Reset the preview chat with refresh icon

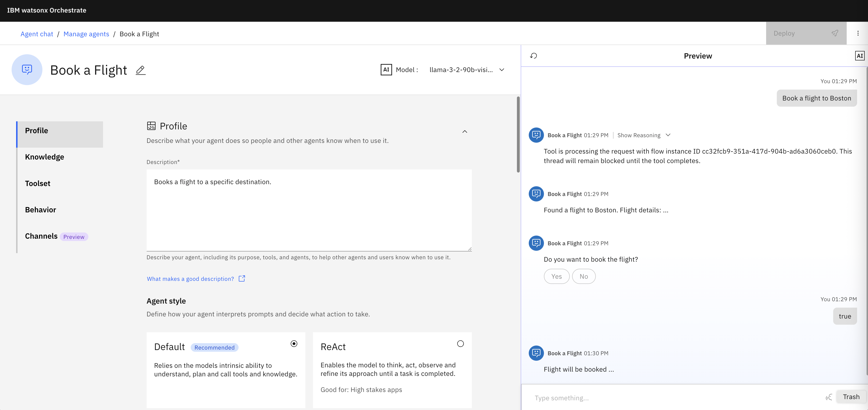tap(533, 56)
